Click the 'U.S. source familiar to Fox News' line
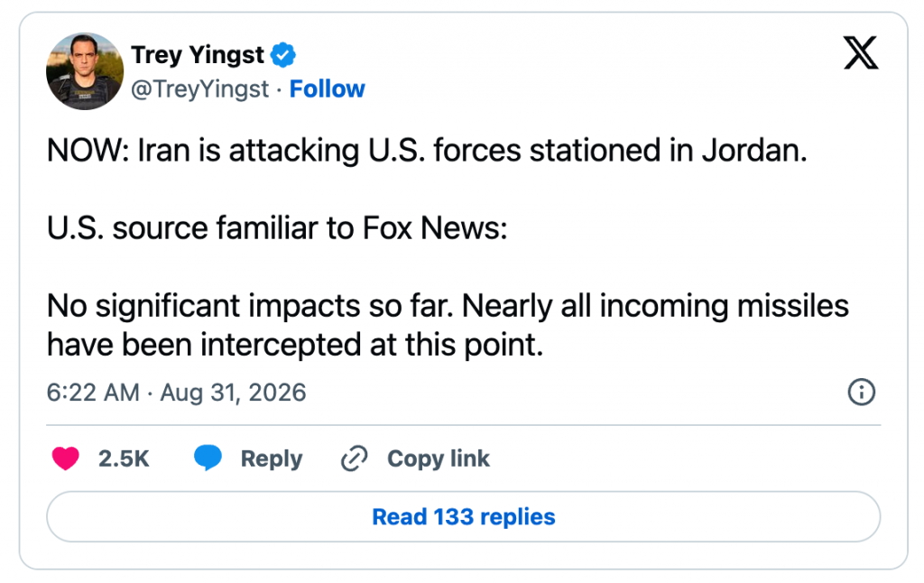The width and height of the screenshot is (924, 583). [x=277, y=228]
